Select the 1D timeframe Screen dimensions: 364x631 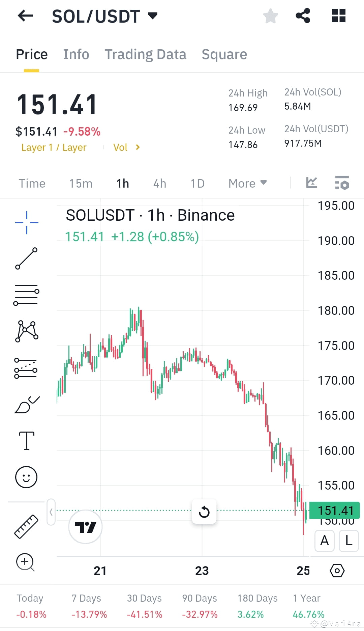[198, 183]
